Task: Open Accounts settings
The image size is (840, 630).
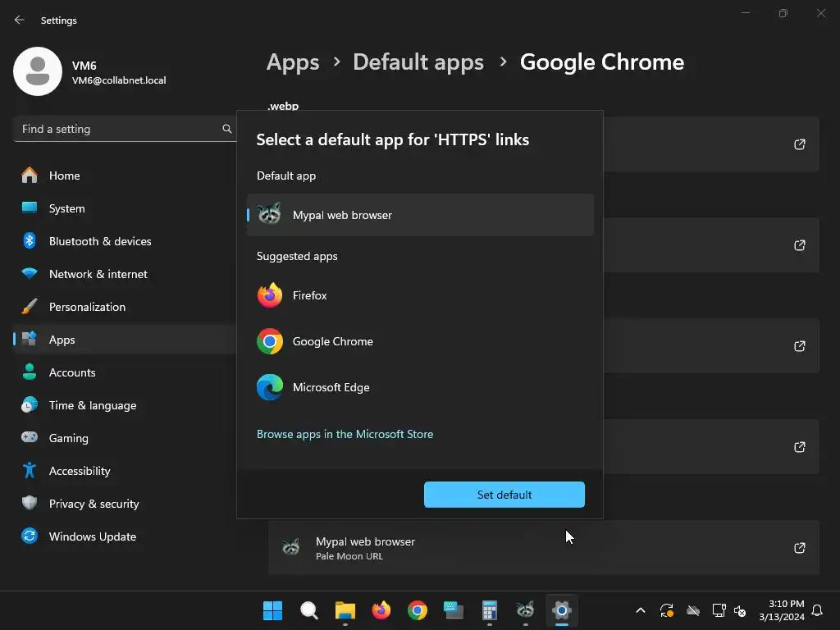Action: (125, 372)
